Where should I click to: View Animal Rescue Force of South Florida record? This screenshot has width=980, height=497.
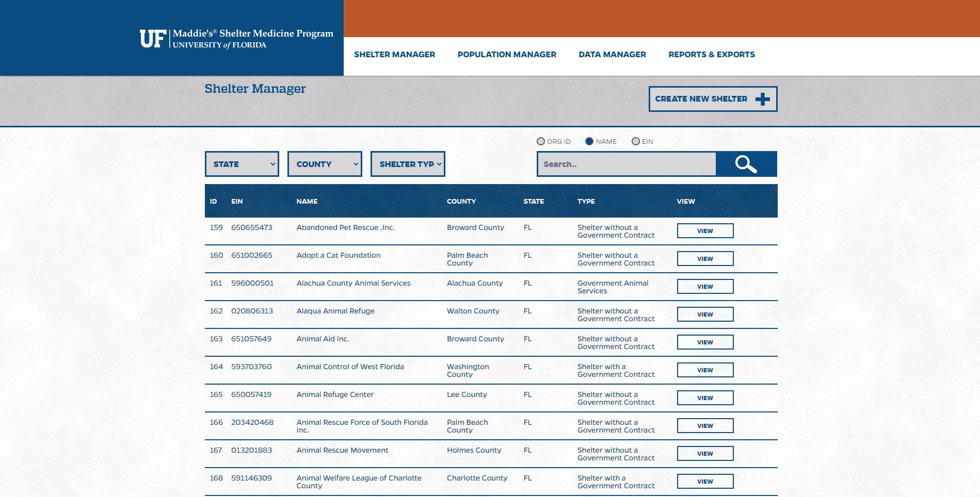[x=705, y=425]
